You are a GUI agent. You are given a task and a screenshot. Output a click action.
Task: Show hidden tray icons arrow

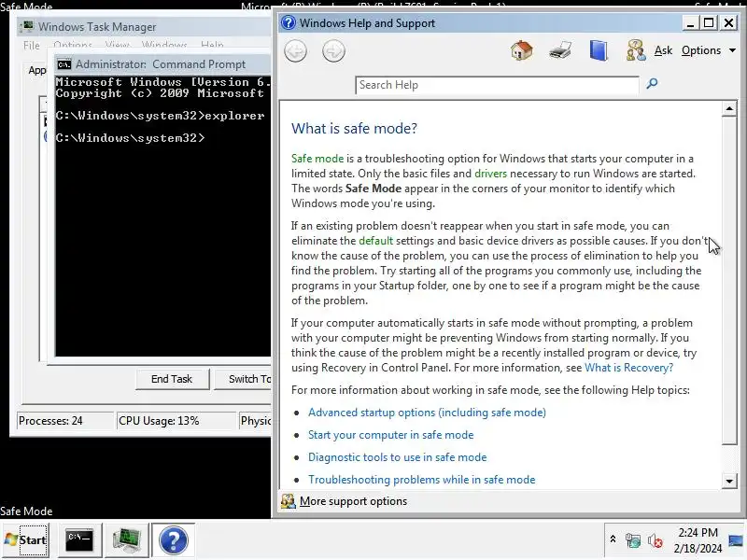(x=613, y=539)
